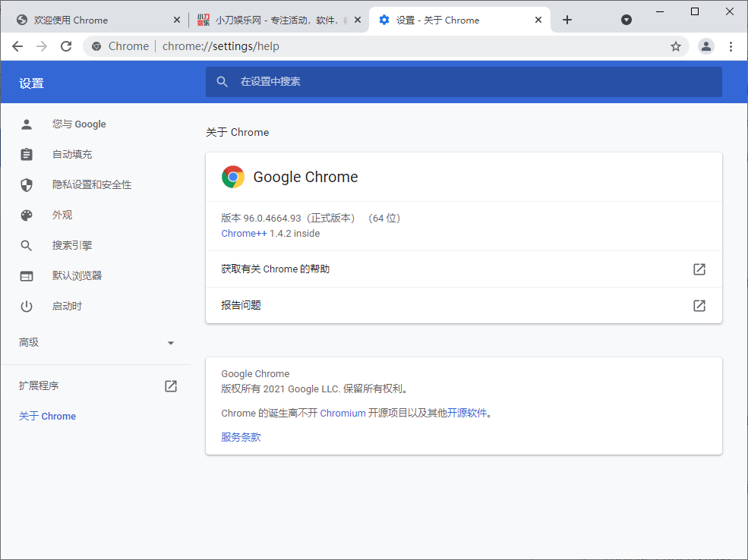The image size is (748, 560).
Task: Close the 设置 - 关于 Chrome tab
Action: coord(539,20)
